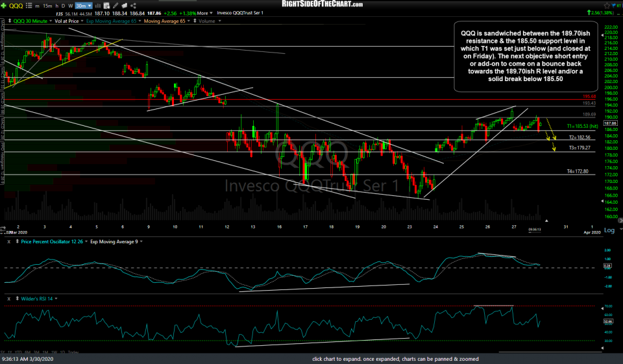Click the 189.69 level label
The width and height of the screenshot is (623, 364).
click(x=589, y=114)
